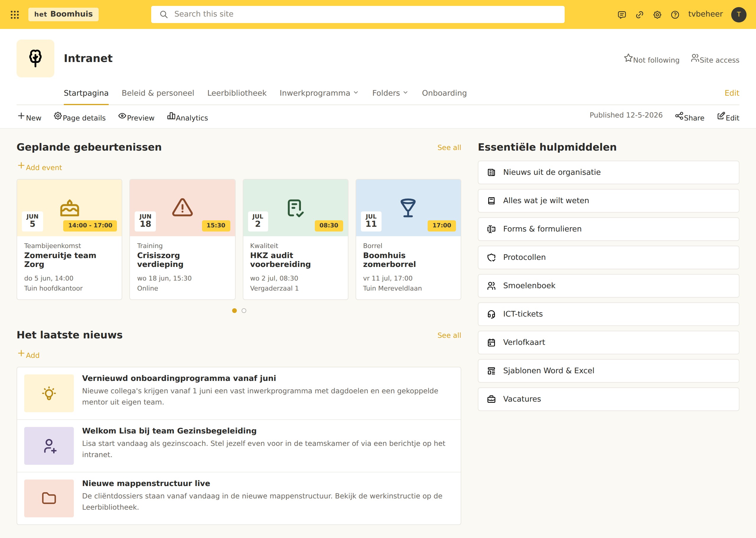Click the 'Tuin Mereveldlaan' location text
756x538 pixels.
(x=392, y=288)
